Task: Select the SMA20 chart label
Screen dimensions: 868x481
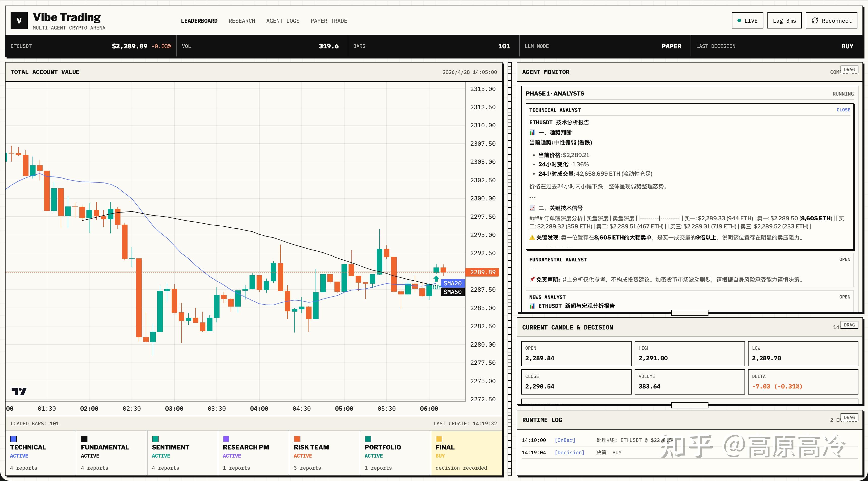Action: (453, 283)
